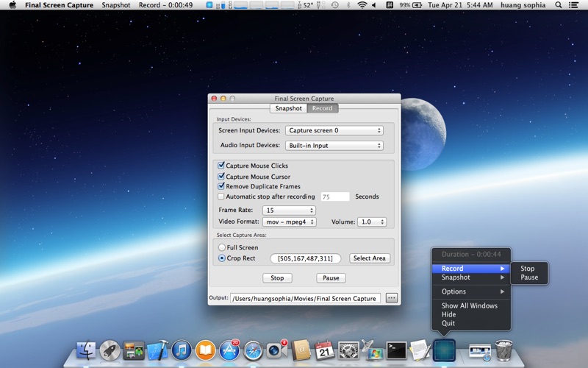
Task: Open Spotlight search magnifier in menu bar
Action: click(x=559, y=5)
